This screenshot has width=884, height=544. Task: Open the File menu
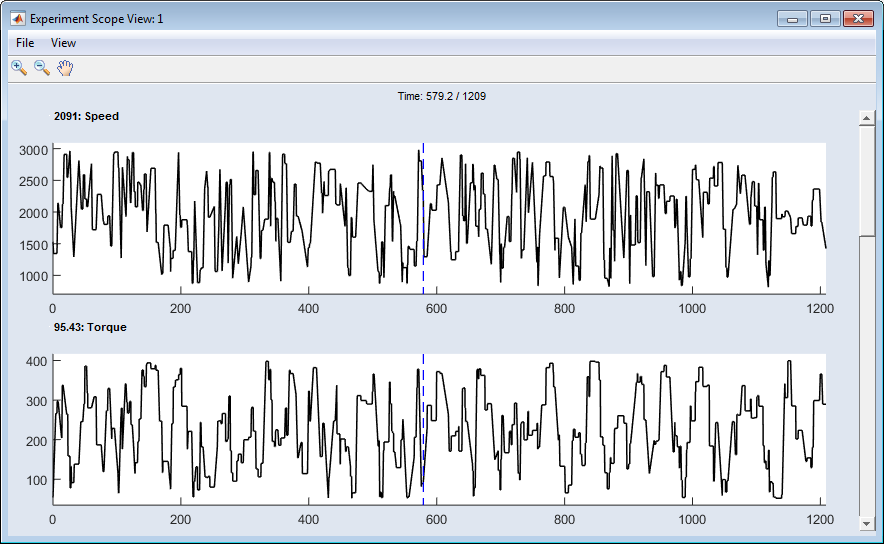point(25,43)
